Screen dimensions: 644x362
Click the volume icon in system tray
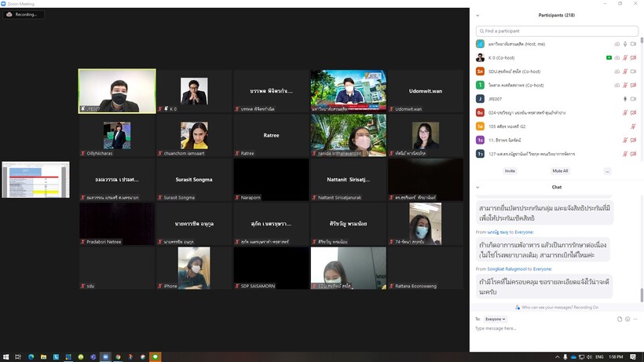click(589, 357)
